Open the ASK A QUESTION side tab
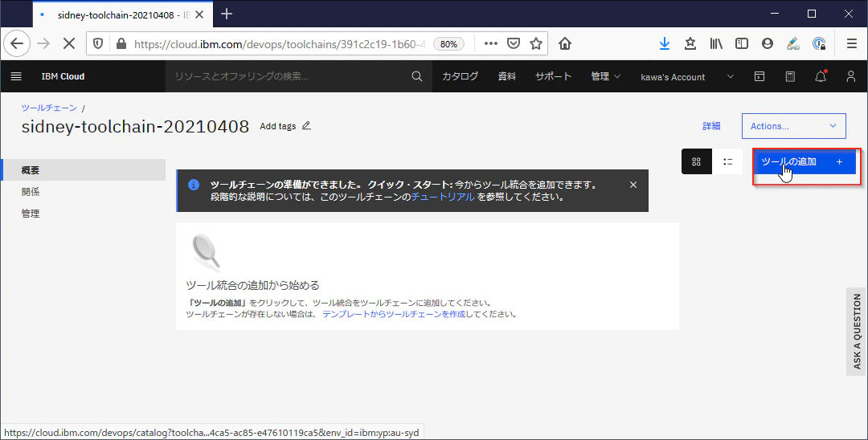 (857, 332)
